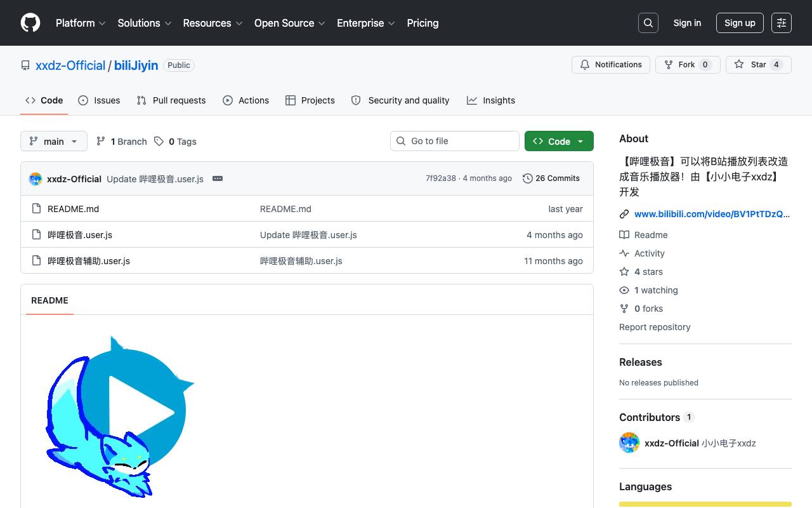The width and height of the screenshot is (812, 508).
Task: Open the README.md file
Action: click(x=73, y=208)
